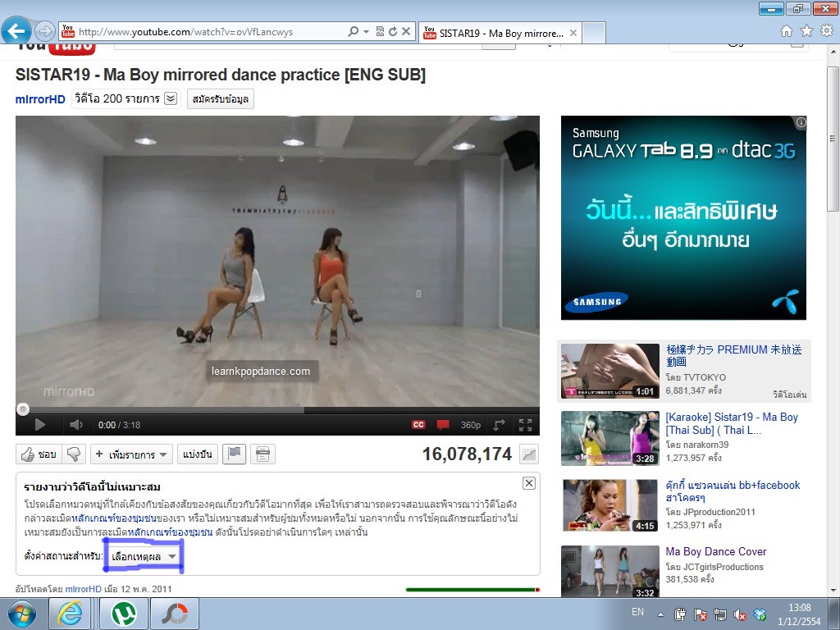
Task: Open mirrorHD link in the อัปโหลดโดย line
Action: 83,589
